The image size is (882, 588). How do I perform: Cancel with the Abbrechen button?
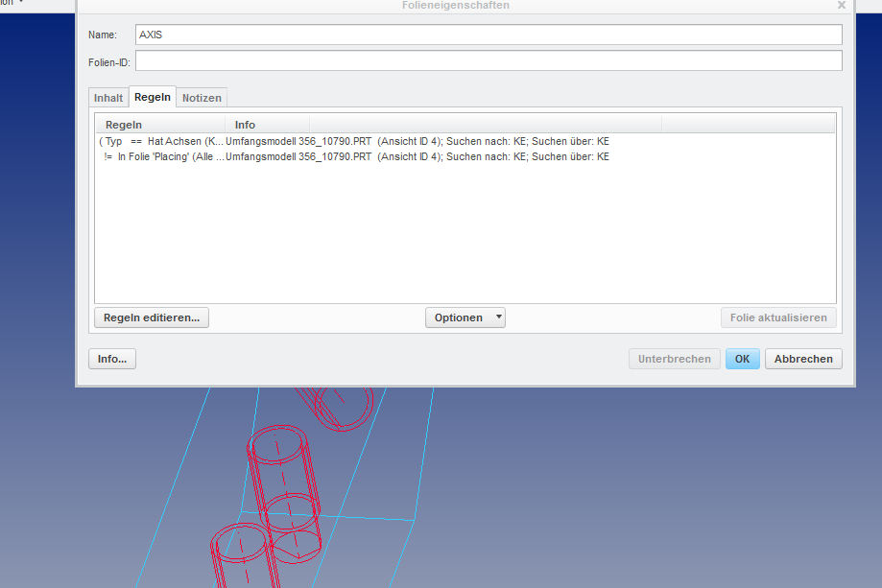pyautogui.click(x=803, y=359)
